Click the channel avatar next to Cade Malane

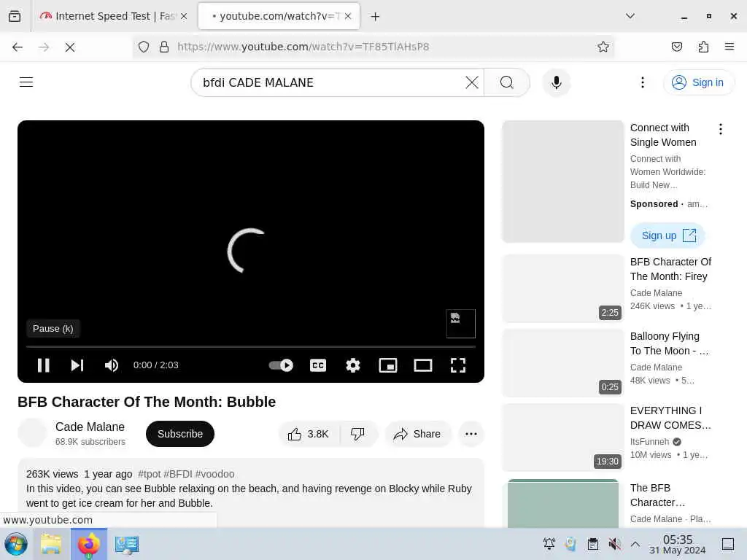(x=32, y=432)
